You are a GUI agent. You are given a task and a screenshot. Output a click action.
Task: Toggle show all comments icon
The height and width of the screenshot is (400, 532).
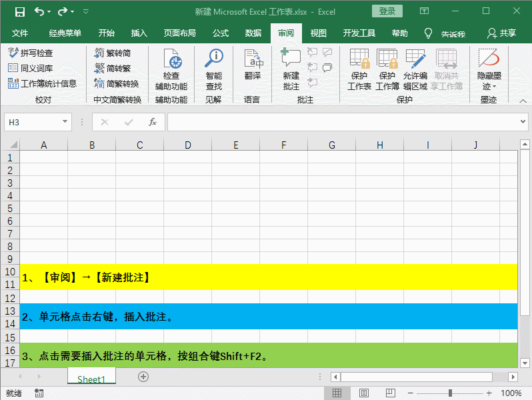pos(327,67)
